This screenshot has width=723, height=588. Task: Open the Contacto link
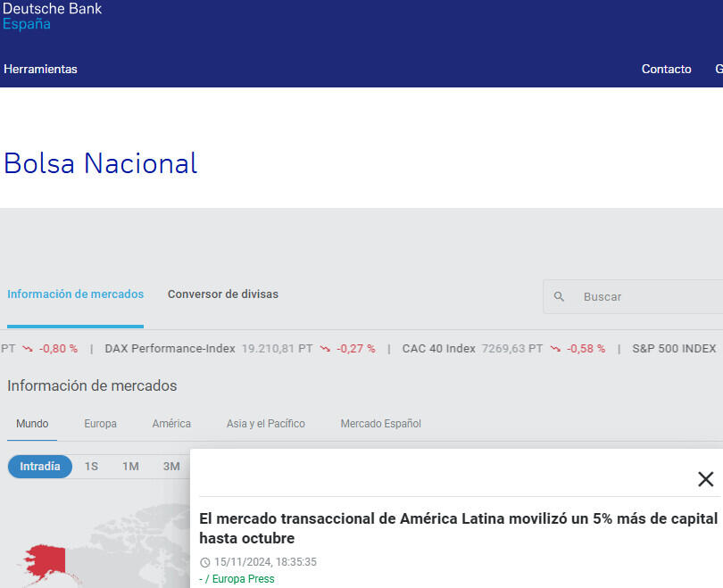666,69
